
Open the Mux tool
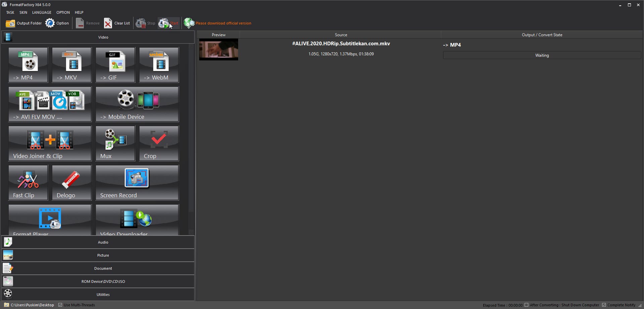[x=115, y=143]
